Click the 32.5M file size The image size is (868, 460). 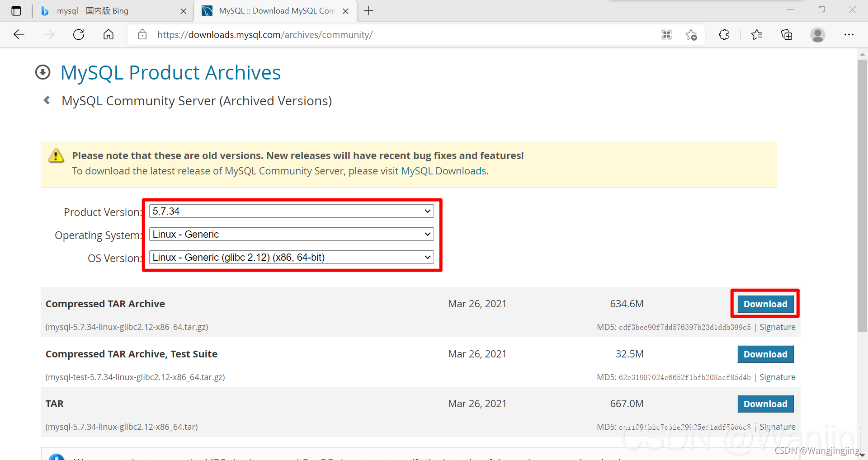629,354
